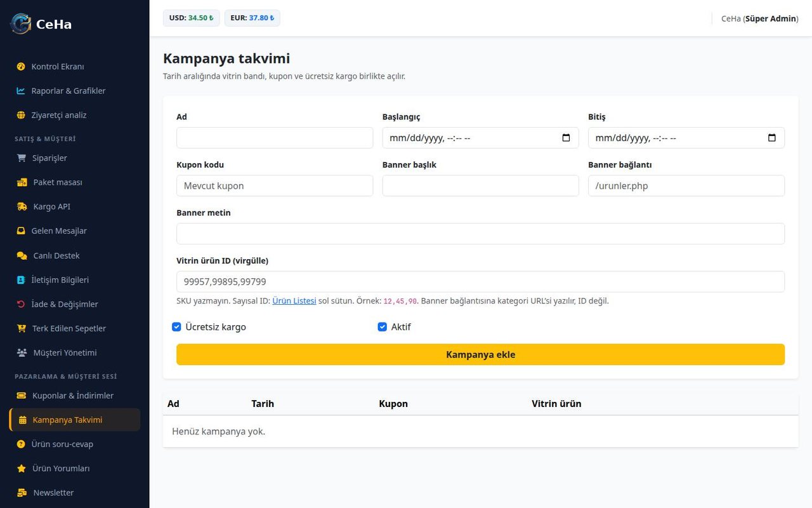Click the CeHa (Süper Admin) user label

click(760, 18)
